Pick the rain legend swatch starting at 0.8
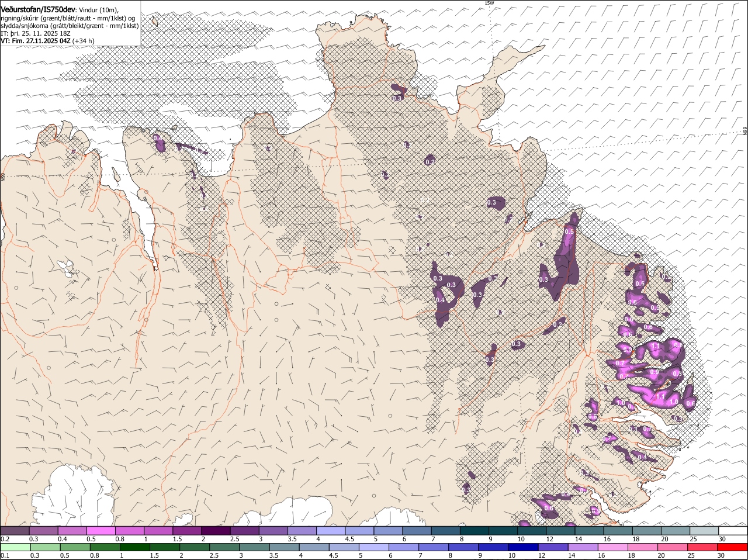Screen dimensions: 748x560 (x=105, y=547)
